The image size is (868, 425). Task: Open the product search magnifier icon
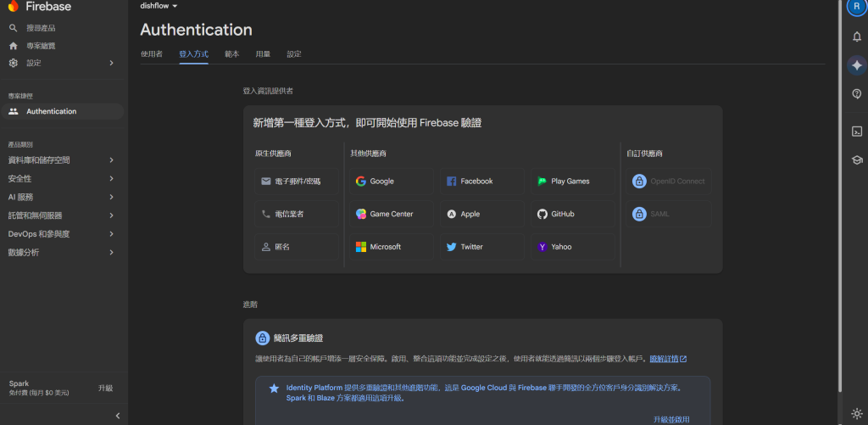point(14,28)
